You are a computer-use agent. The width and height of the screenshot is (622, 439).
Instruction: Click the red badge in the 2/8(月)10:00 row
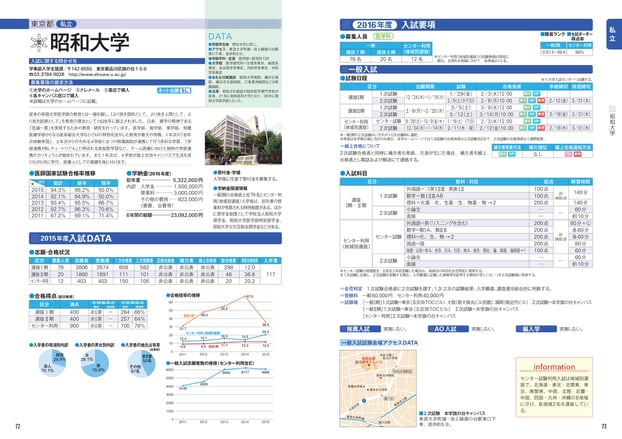click(x=541, y=101)
